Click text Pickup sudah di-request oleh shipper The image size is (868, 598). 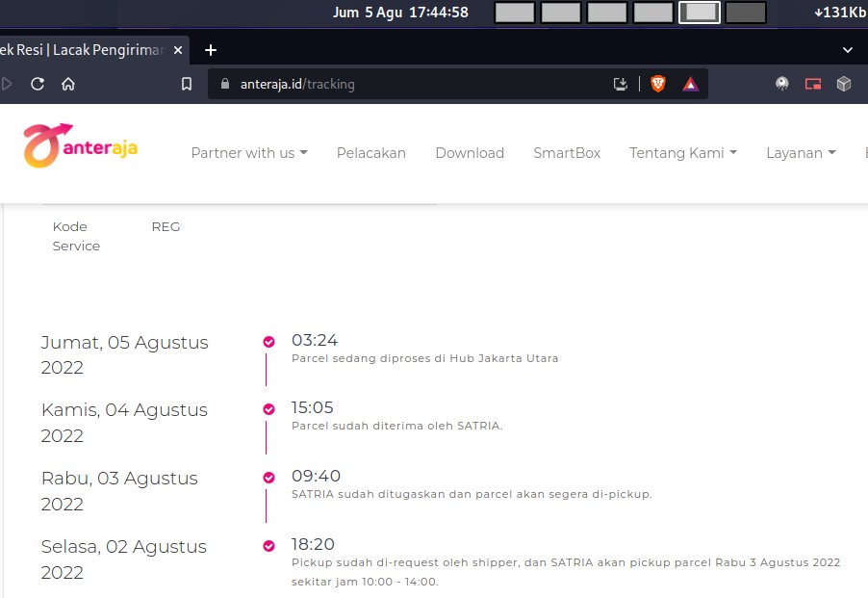click(x=566, y=572)
